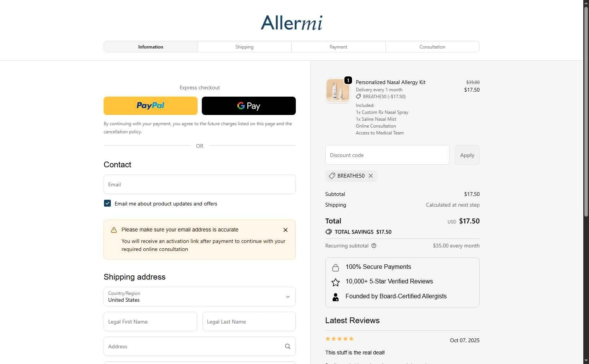The height and width of the screenshot is (364, 589).
Task: Click the board-certified allergists person icon
Action: (336, 297)
